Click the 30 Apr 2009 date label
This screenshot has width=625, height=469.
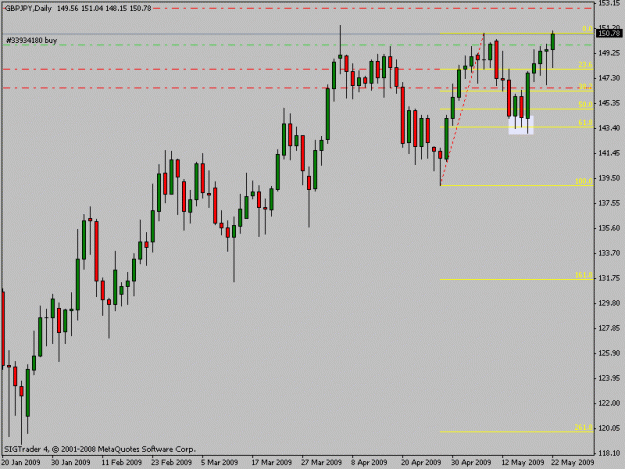(471, 463)
